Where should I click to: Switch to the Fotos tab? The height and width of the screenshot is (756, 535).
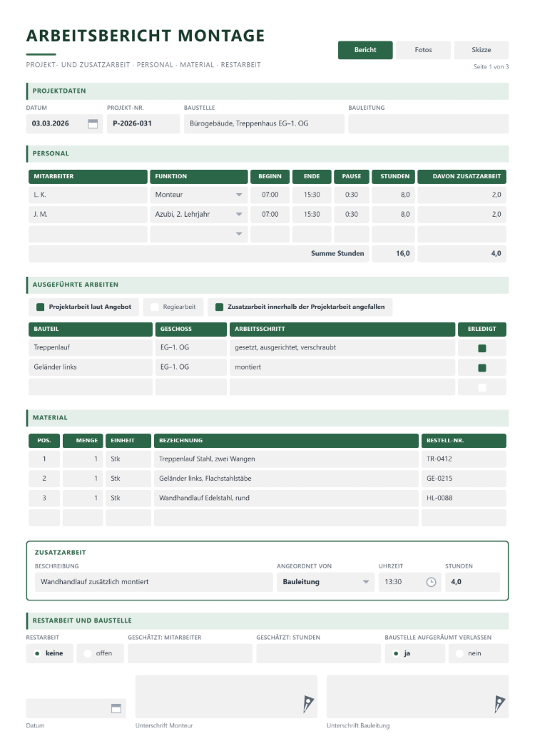click(x=423, y=50)
